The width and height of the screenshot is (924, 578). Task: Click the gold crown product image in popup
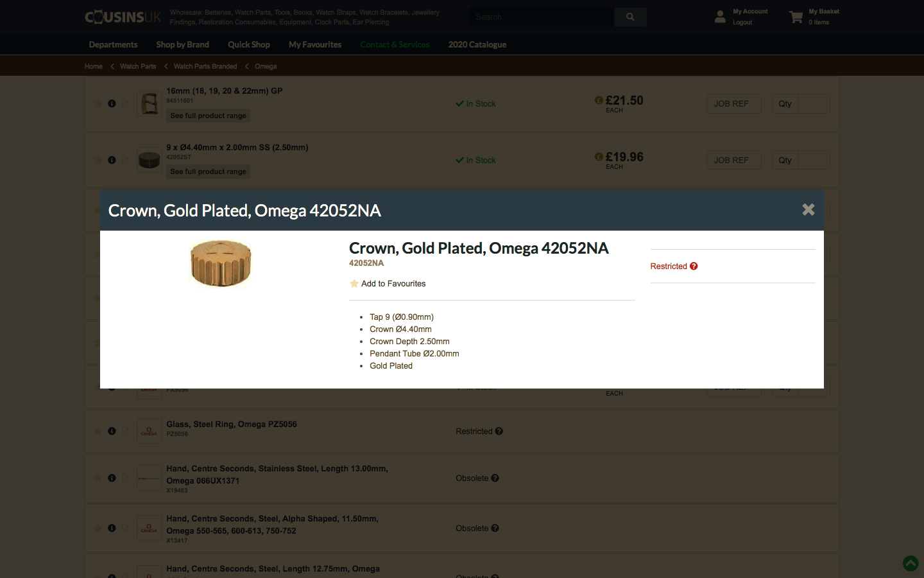221,263
